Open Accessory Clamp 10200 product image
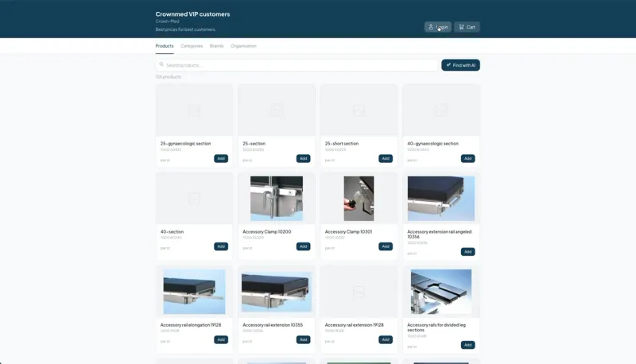 click(277, 198)
